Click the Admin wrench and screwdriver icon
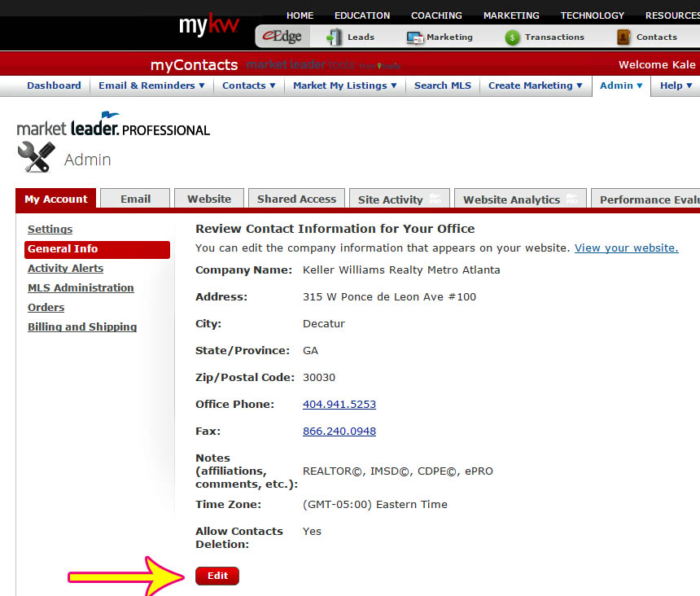This screenshot has height=596, width=700. click(x=36, y=156)
